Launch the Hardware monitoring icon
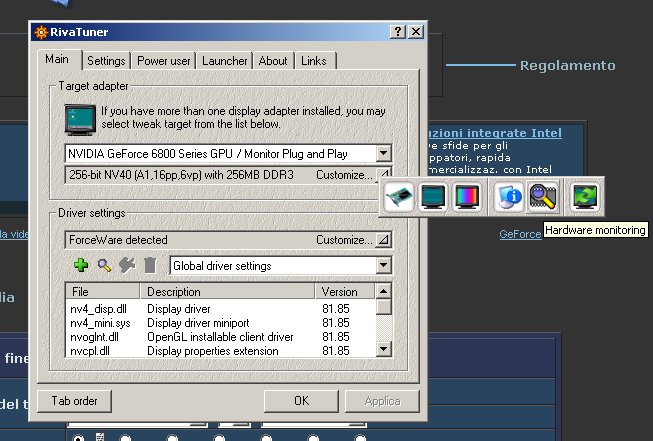This screenshot has height=441, width=653. tap(543, 197)
